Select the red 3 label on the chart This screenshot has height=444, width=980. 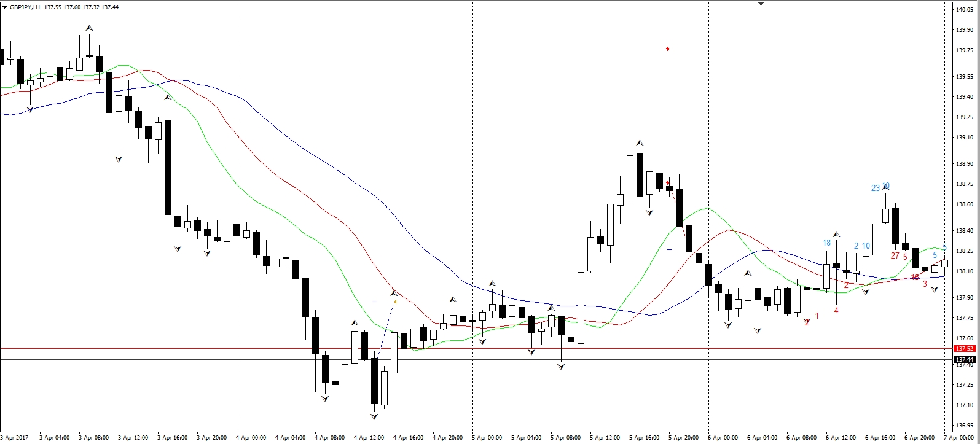(x=925, y=284)
